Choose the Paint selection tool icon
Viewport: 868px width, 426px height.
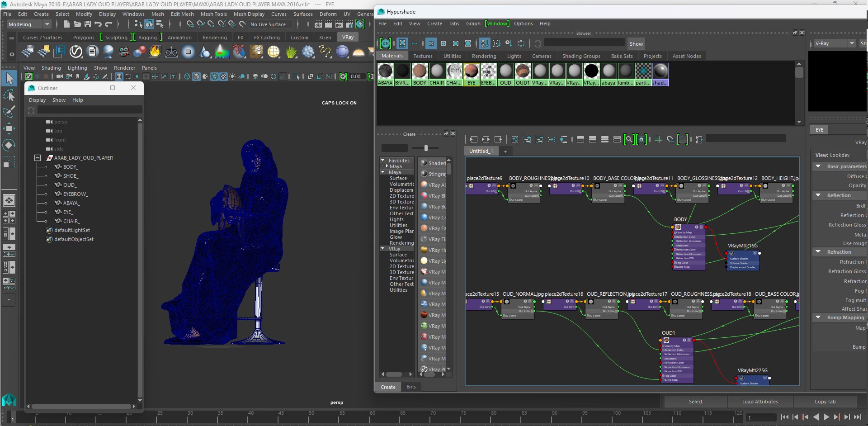coord(9,112)
